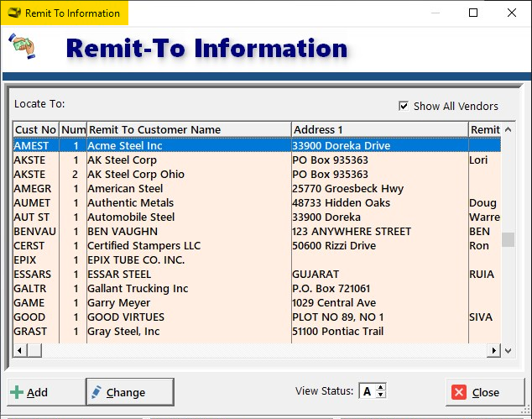Select the Acme Steel Inc row
The width and height of the screenshot is (532, 419).
point(257,145)
